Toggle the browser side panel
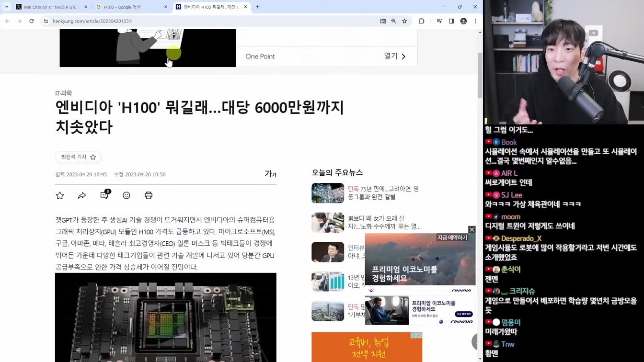Viewport: 644px width, 362px height. [x=451, y=21]
